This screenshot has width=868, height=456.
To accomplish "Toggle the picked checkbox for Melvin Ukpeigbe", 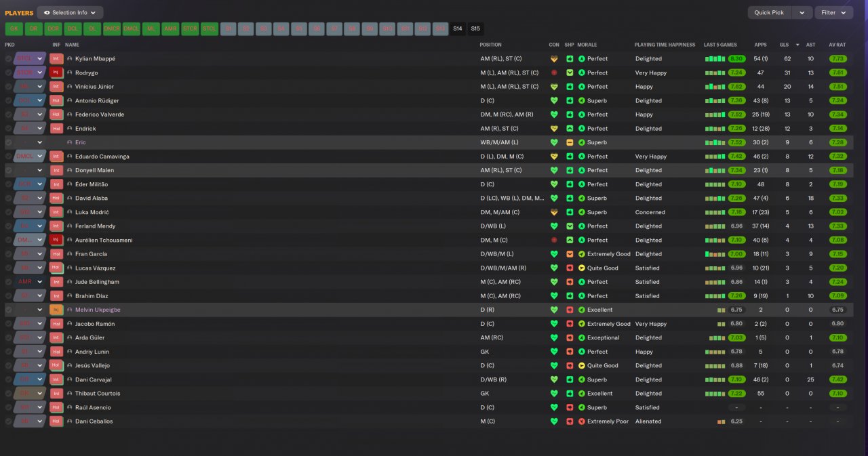I will point(9,310).
